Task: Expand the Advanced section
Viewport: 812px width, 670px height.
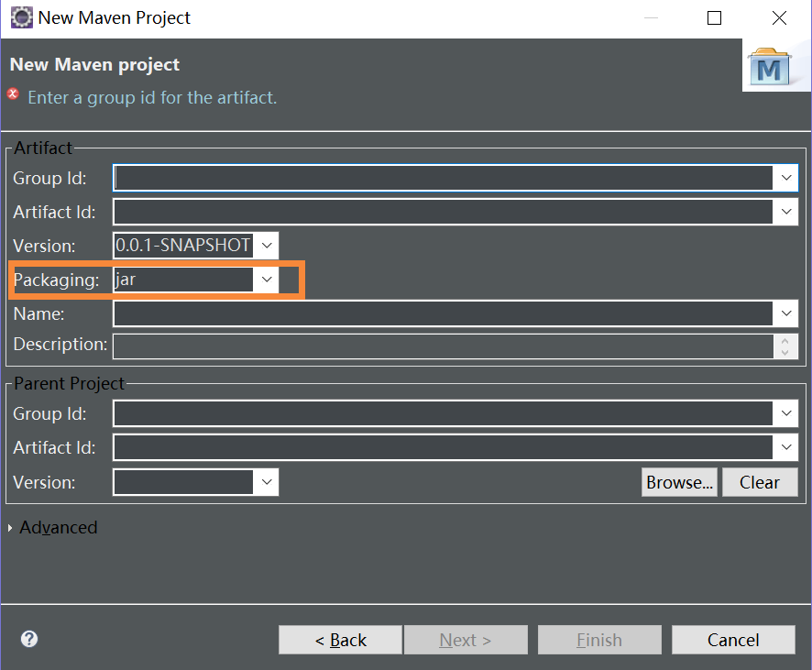Action: [x=10, y=528]
